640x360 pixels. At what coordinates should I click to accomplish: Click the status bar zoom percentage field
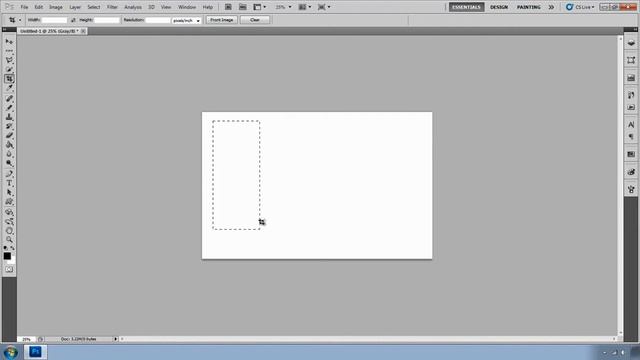click(x=27, y=339)
